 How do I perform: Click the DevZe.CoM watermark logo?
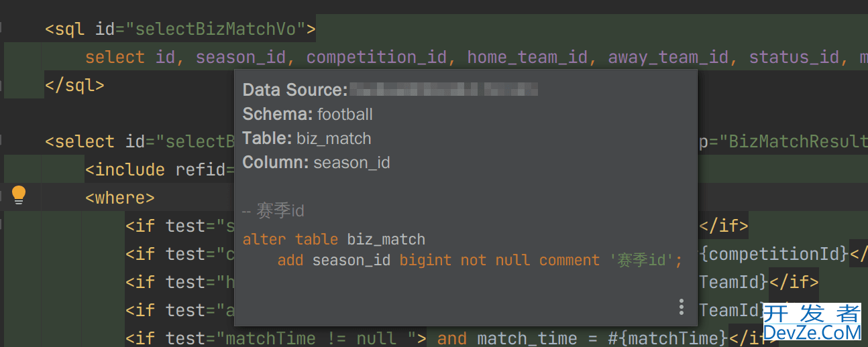(812, 323)
